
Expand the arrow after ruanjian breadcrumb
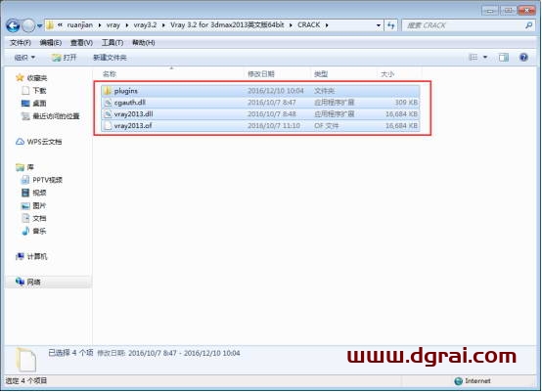coord(100,25)
